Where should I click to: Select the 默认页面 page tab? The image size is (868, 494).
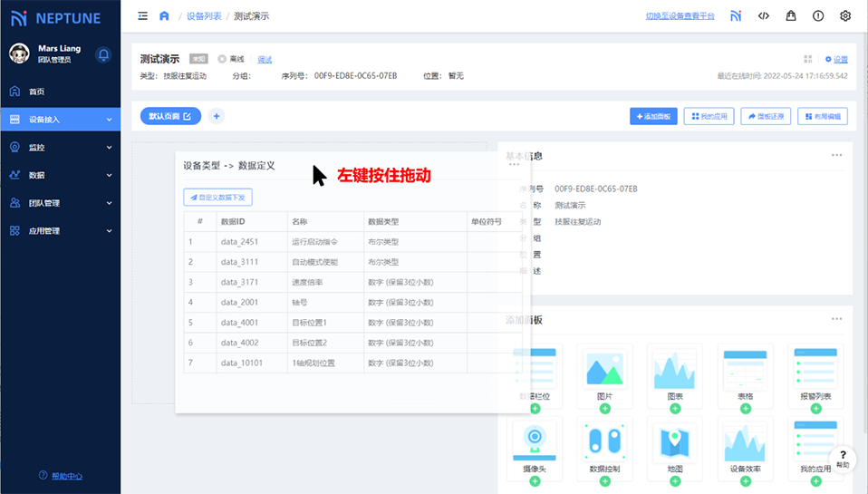pos(170,116)
